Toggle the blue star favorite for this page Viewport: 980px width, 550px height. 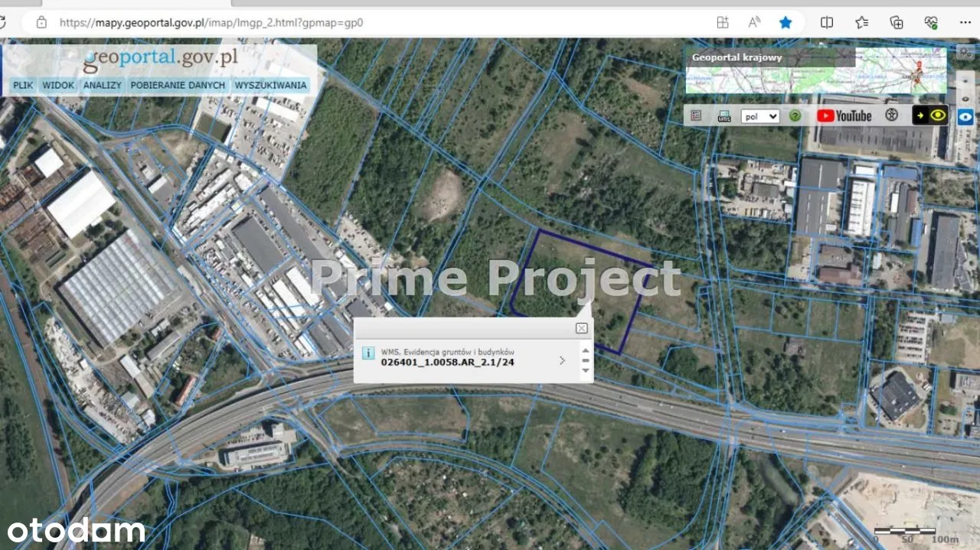[786, 22]
